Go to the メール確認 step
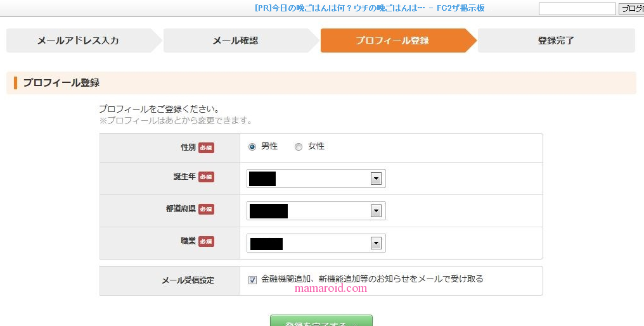The image size is (644, 326). [x=235, y=41]
